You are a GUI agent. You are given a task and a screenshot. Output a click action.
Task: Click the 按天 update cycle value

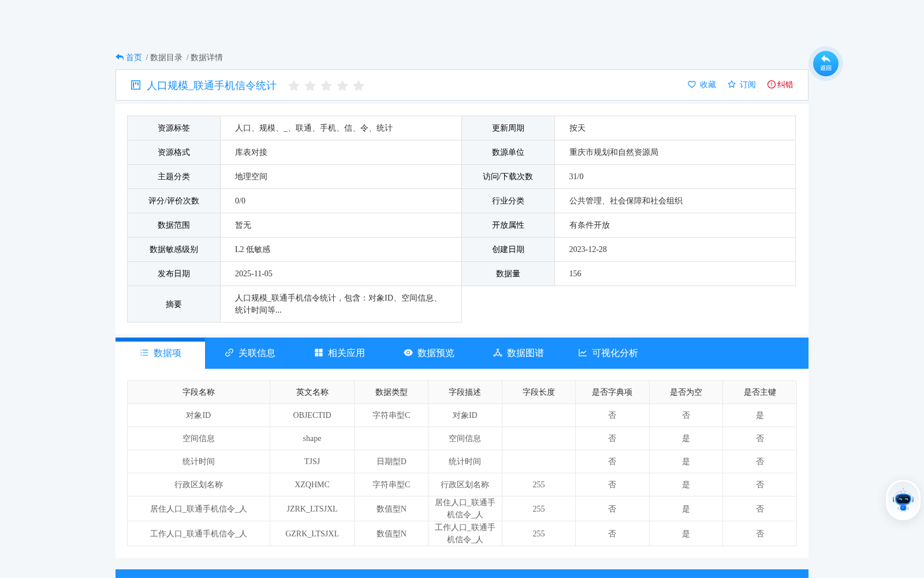tap(577, 128)
